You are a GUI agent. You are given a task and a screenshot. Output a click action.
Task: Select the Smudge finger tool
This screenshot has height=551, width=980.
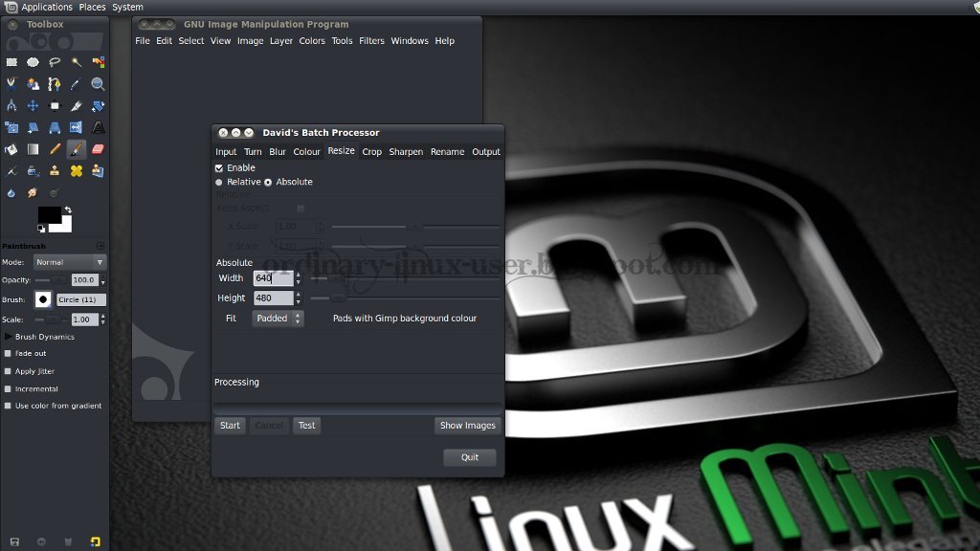point(33,193)
